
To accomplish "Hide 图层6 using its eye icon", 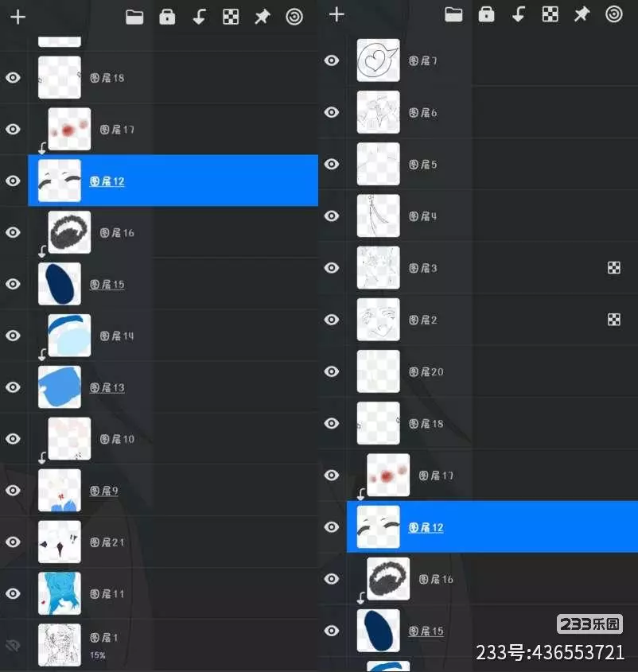I will [x=332, y=112].
